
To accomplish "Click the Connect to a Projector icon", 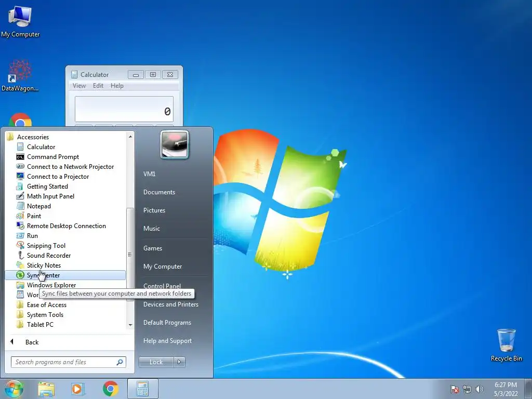I will click(x=20, y=177).
